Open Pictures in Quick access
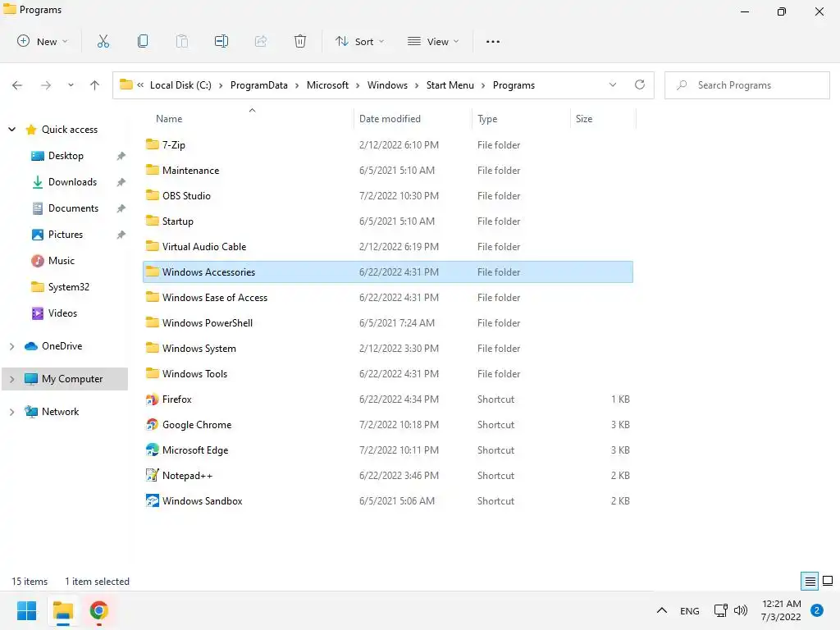Image resolution: width=840 pixels, height=630 pixels. pyautogui.click(x=66, y=235)
